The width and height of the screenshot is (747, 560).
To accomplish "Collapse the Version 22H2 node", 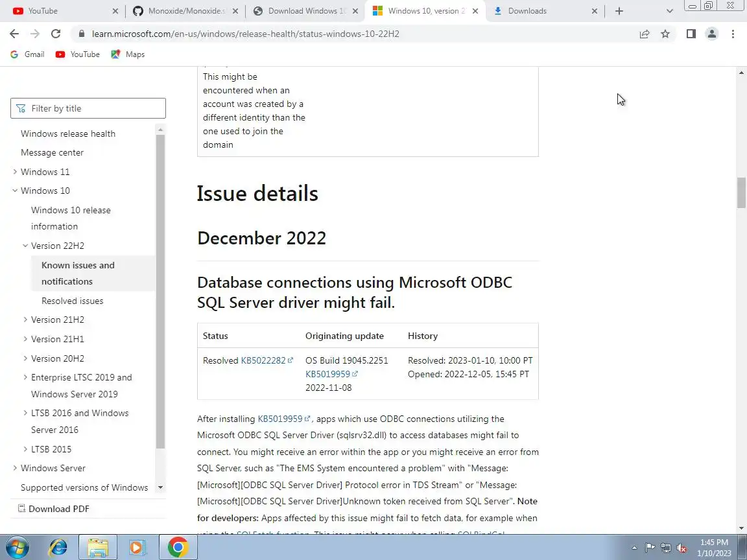I will click(25, 246).
